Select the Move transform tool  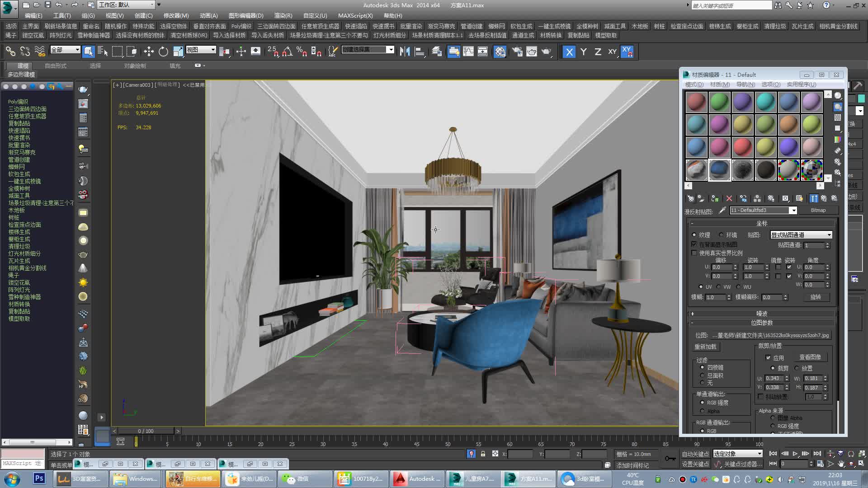tap(149, 52)
